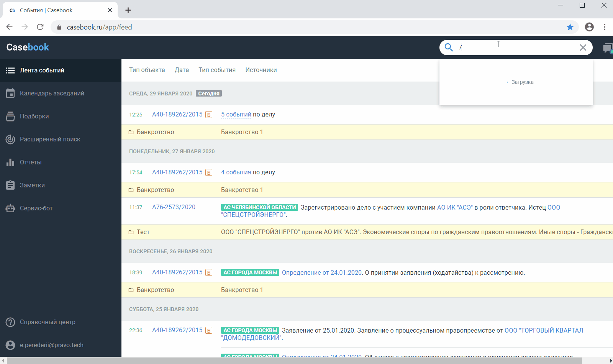Open case А76-2573/2020
Image resolution: width=613 pixels, height=364 pixels.
[x=174, y=207]
